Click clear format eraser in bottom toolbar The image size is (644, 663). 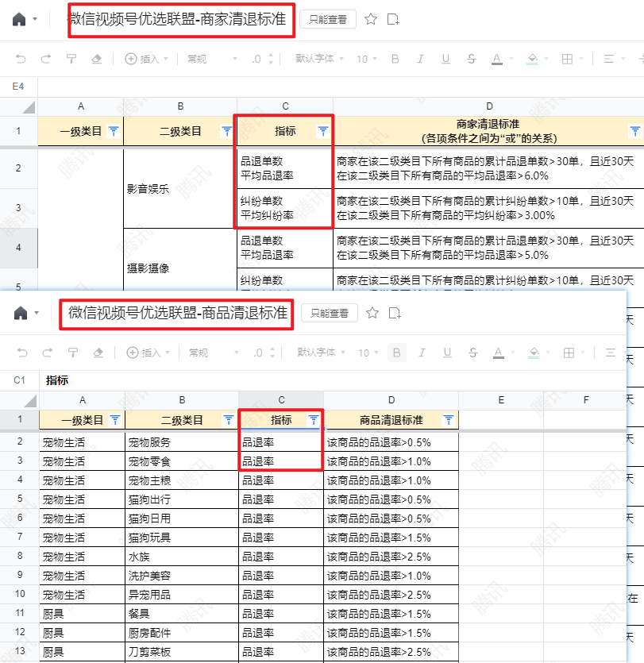[x=98, y=353]
